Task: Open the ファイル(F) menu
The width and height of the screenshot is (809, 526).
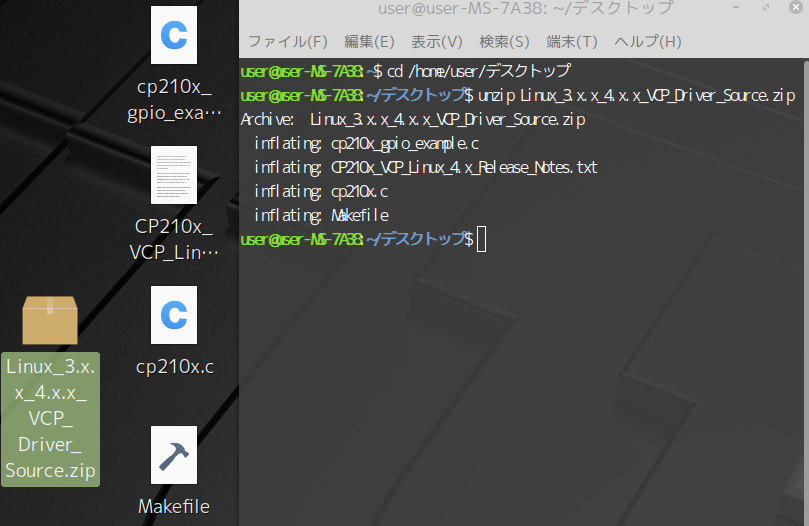Action: pyautogui.click(x=287, y=42)
